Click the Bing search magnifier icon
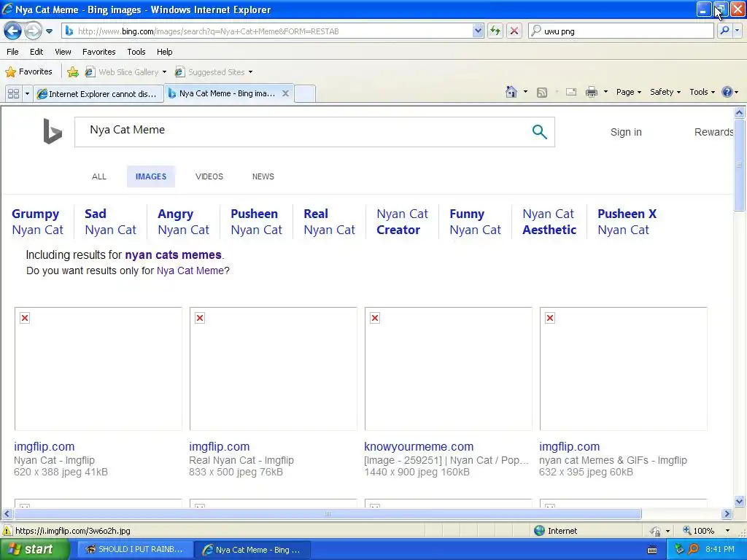The height and width of the screenshot is (560, 747). pos(539,131)
